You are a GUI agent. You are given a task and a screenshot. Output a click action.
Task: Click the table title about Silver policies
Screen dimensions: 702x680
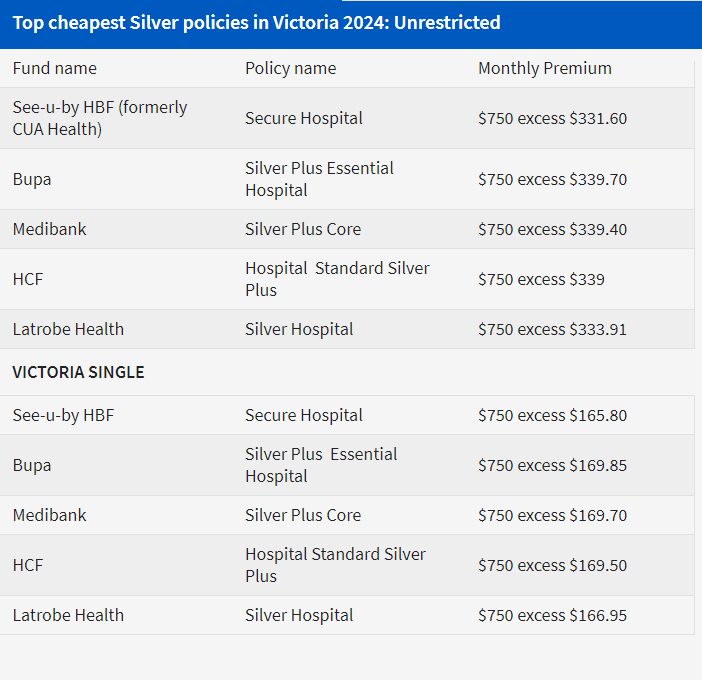coord(257,22)
